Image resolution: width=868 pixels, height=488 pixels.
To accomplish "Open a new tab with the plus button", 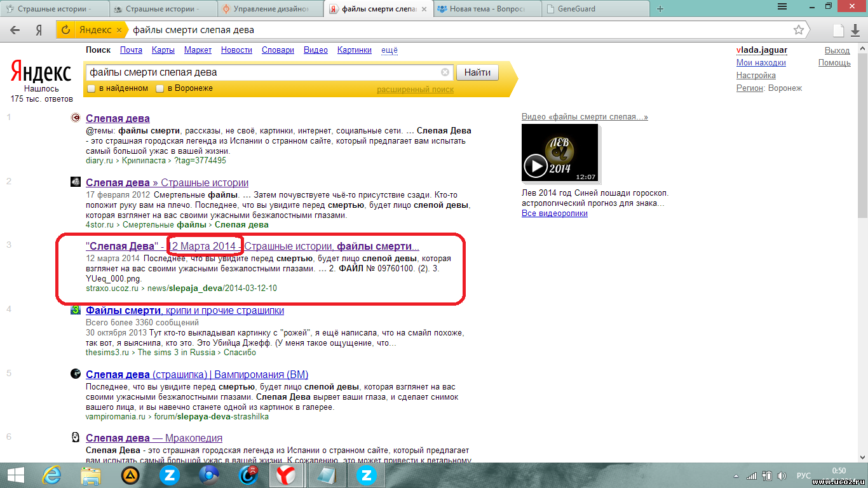I will coord(660,9).
